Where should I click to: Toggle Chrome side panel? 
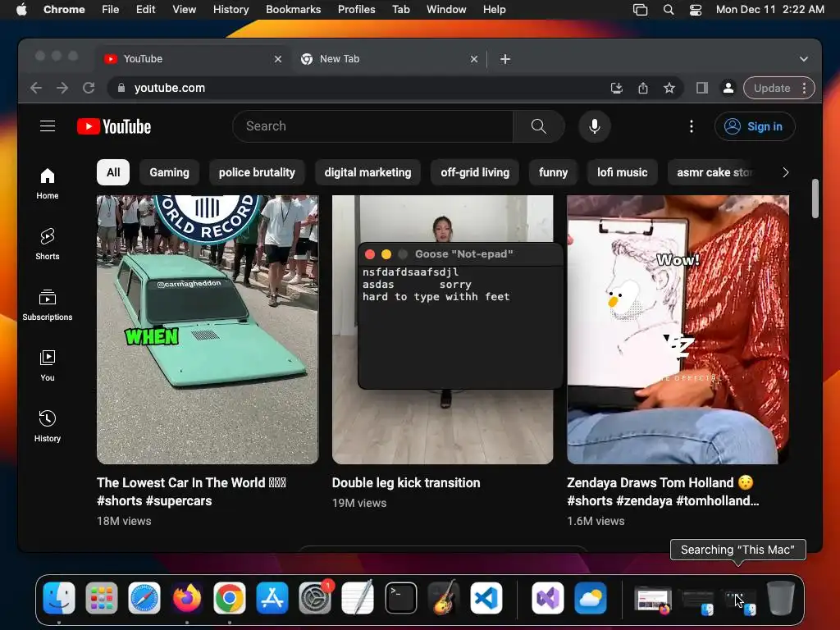pyautogui.click(x=702, y=88)
